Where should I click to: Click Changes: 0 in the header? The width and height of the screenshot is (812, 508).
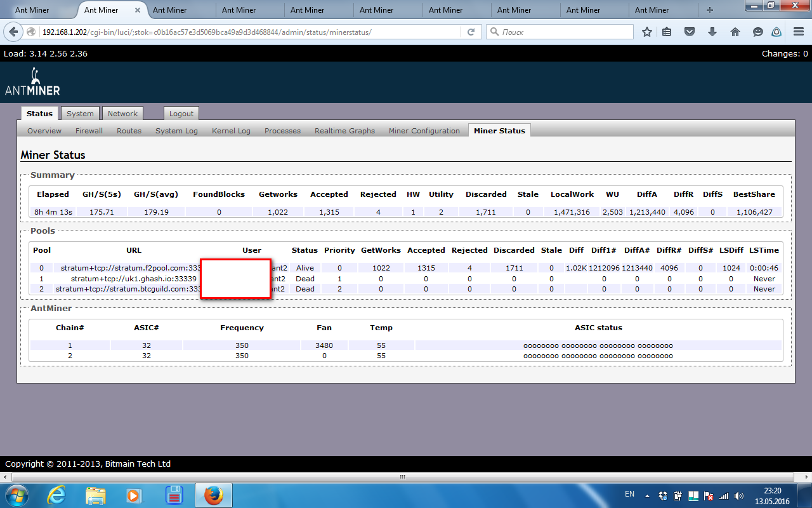click(785, 54)
